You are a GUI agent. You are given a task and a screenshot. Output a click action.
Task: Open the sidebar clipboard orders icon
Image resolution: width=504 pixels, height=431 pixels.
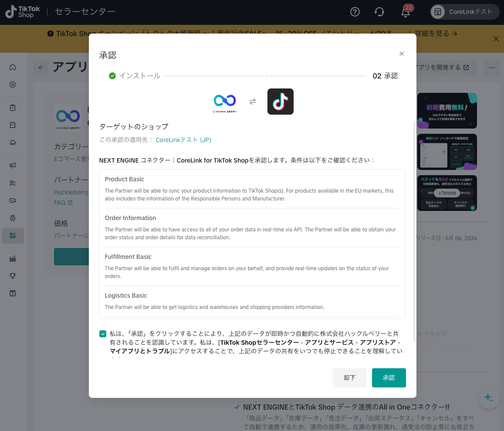[x=13, y=108]
